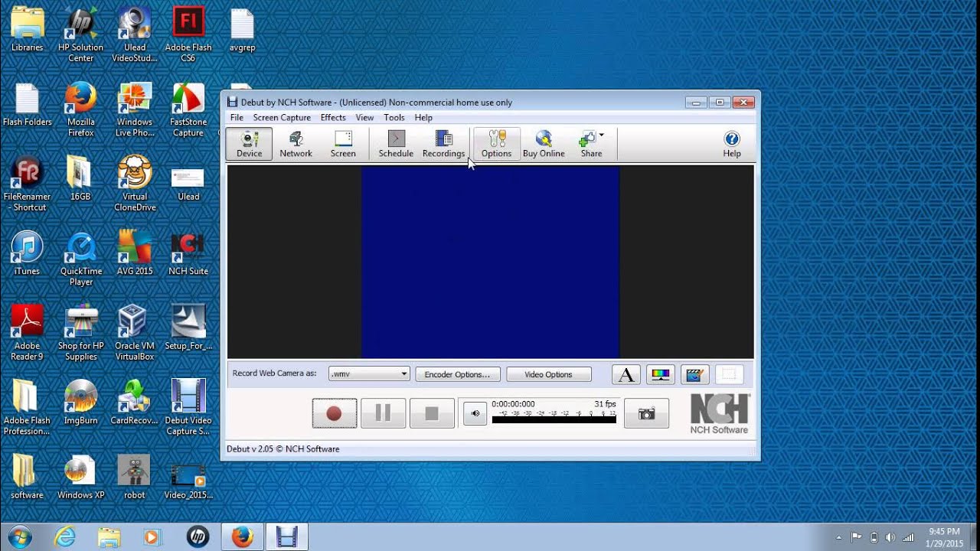Image resolution: width=980 pixels, height=551 pixels.
Task: Open the 16GB folder on desktop
Action: pos(80,179)
